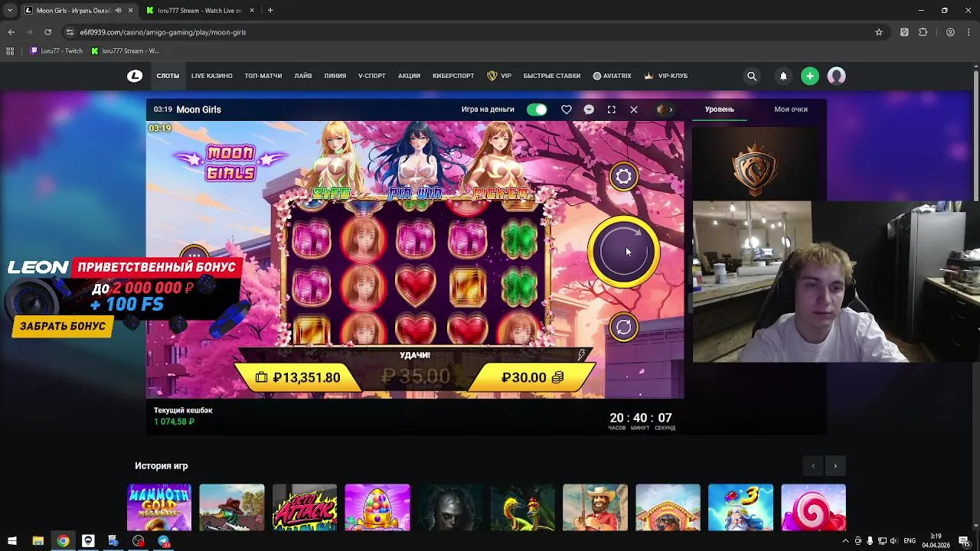The height and width of the screenshot is (551, 980).
Task: Open notifications bell
Action: tap(783, 76)
